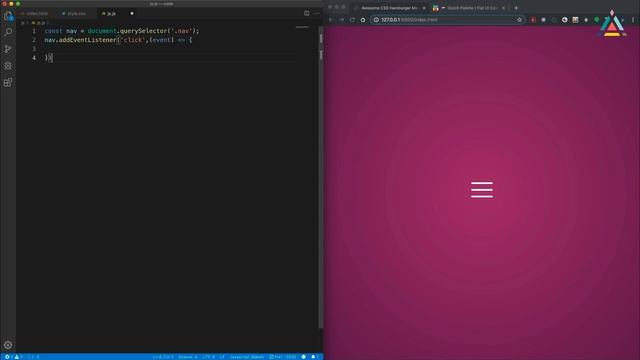Click the white clock extension icon
This screenshot has height=360, width=640.
tap(564, 20)
